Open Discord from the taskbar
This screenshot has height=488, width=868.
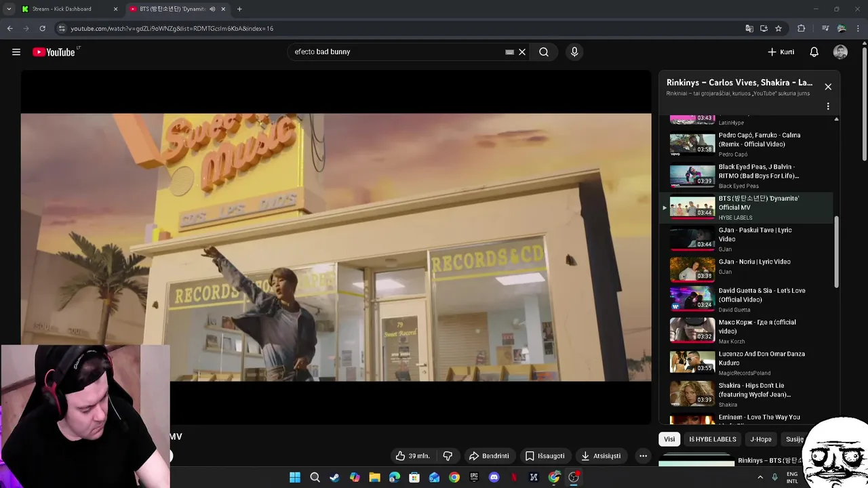[x=494, y=478]
